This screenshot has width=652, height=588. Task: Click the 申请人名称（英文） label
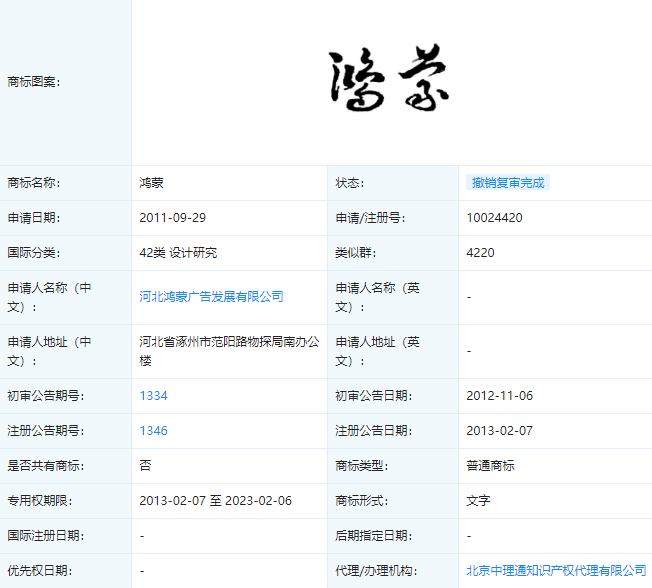pyautogui.click(x=378, y=297)
